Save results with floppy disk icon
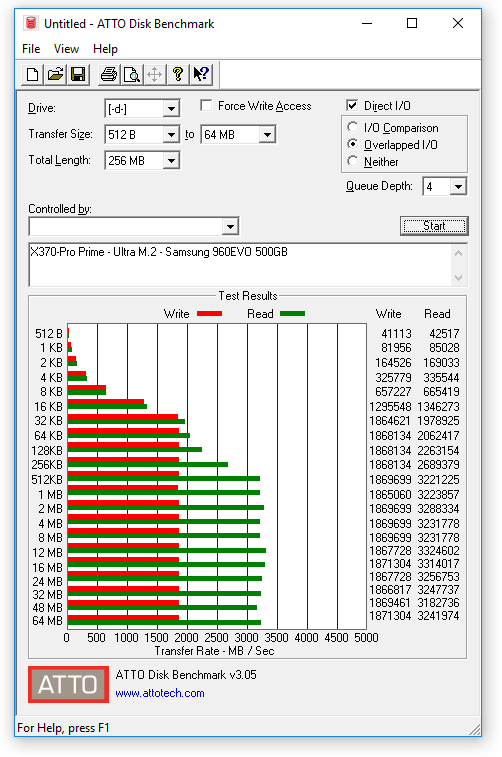Image resolution: width=502 pixels, height=757 pixels. coord(78,74)
